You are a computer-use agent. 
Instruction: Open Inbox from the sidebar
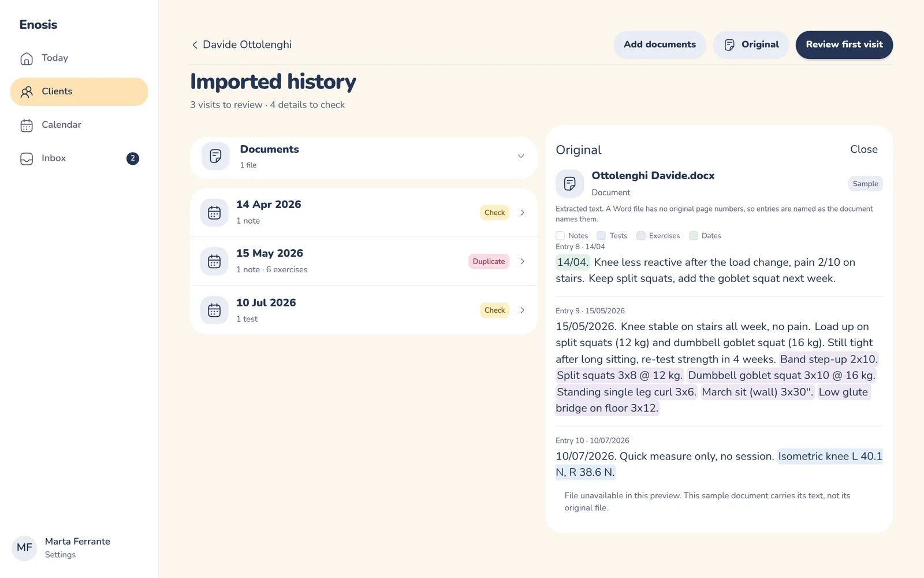click(79, 158)
